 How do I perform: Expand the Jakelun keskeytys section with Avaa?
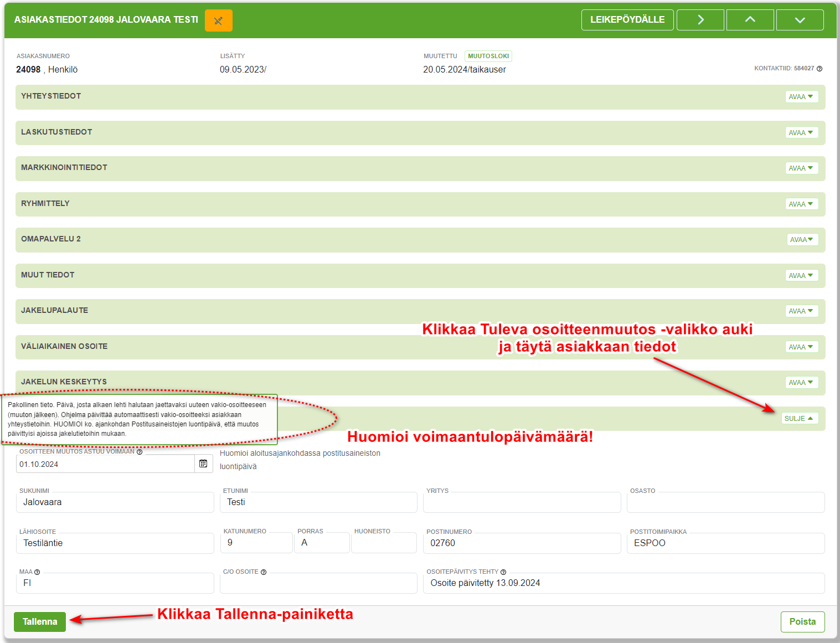[x=801, y=383]
